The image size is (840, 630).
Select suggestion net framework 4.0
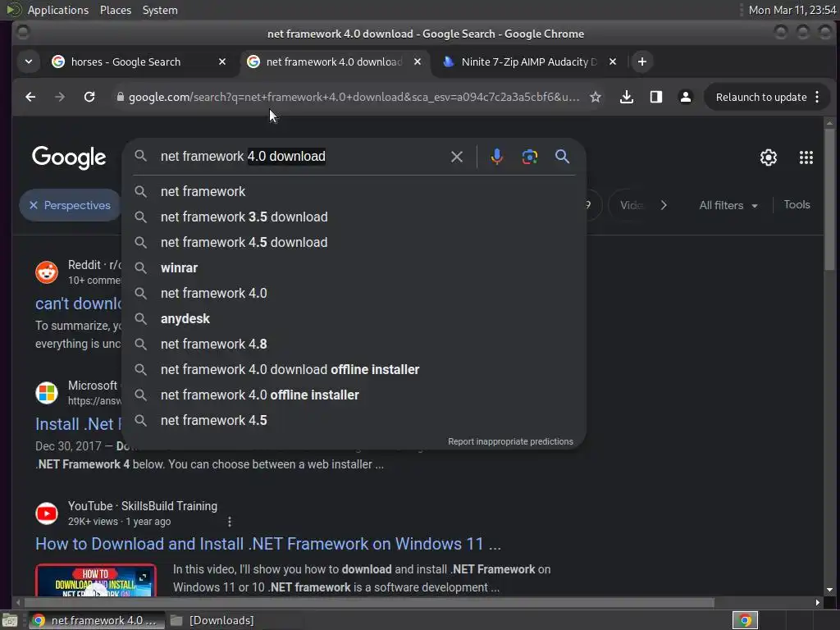click(x=354, y=293)
